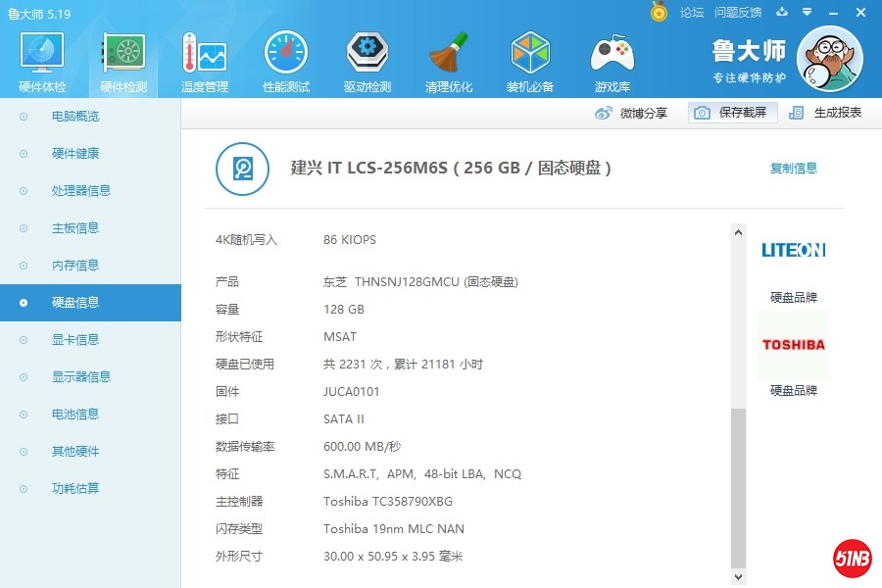This screenshot has height=588, width=882.
Task: Click the 复制信息 link
Action: click(x=793, y=169)
